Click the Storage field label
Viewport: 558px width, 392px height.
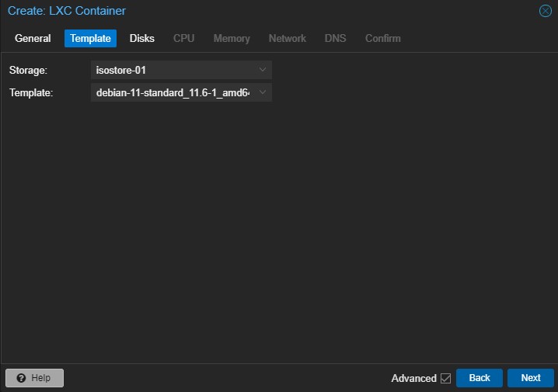(x=29, y=70)
